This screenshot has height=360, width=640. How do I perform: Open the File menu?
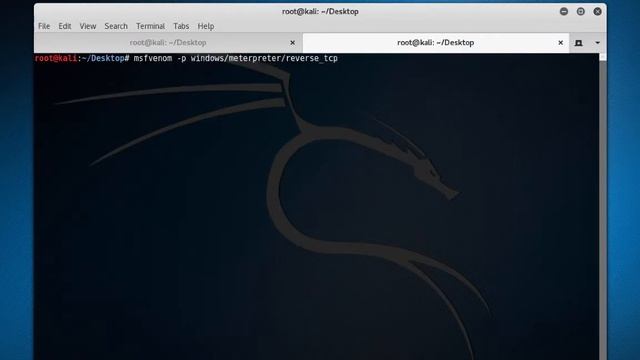pyautogui.click(x=44, y=26)
